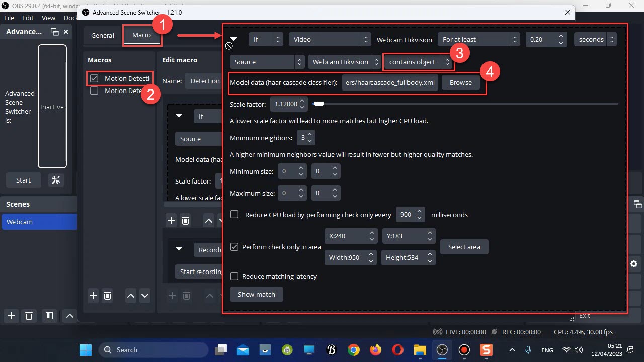Collapse the Recording action section
Viewport: 644px width, 362px height.
179,249
